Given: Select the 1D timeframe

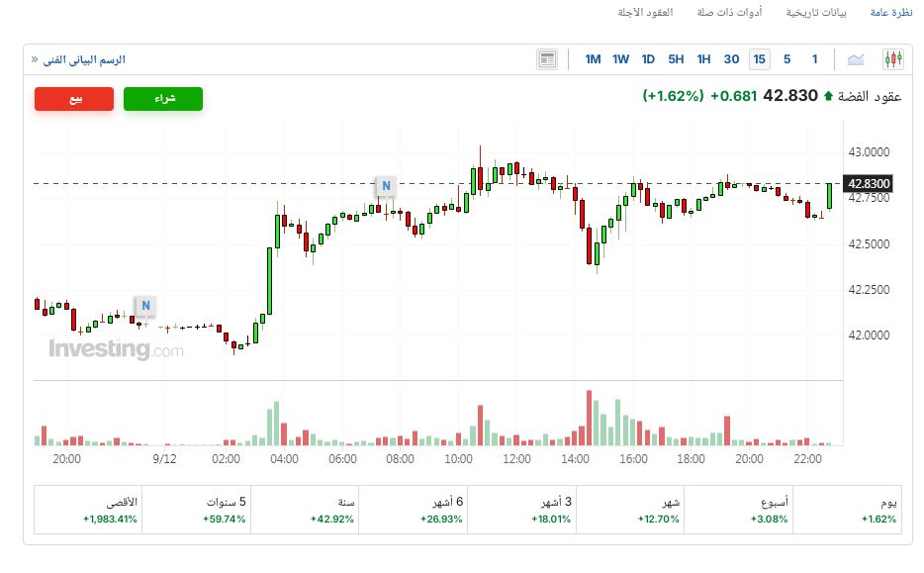Looking at the screenshot, I should tap(648, 59).
